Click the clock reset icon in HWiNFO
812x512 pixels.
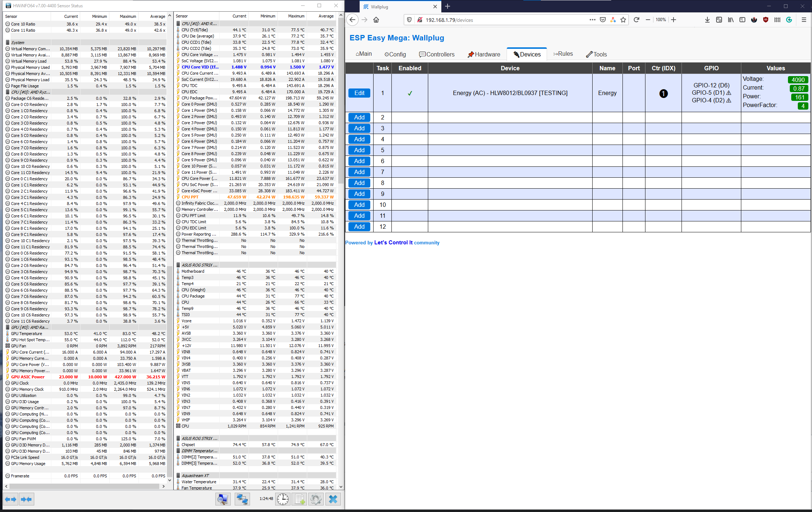[283, 499]
